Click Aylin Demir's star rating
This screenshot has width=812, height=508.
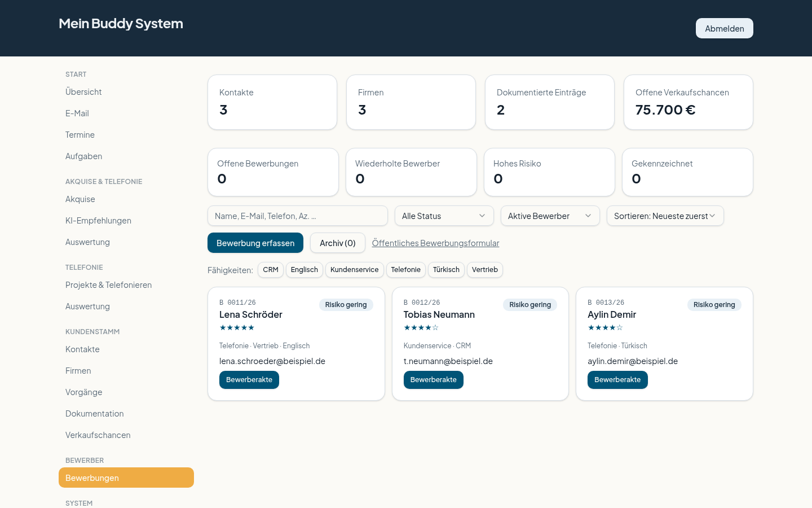(605, 327)
